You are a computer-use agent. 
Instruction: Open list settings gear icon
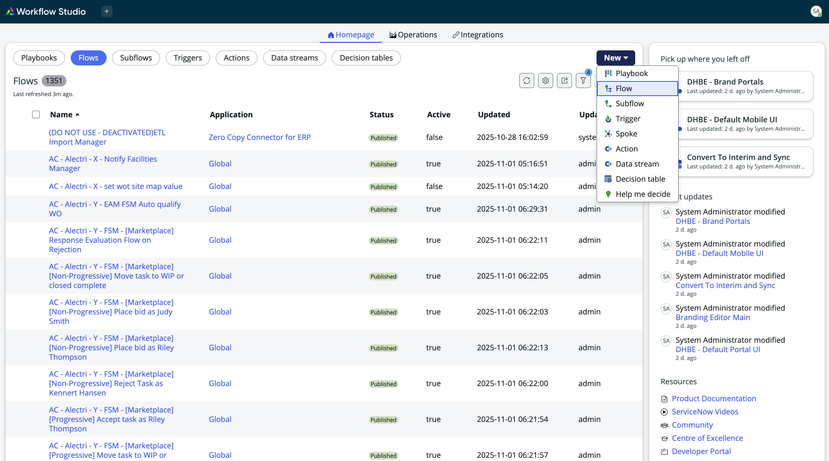point(545,81)
